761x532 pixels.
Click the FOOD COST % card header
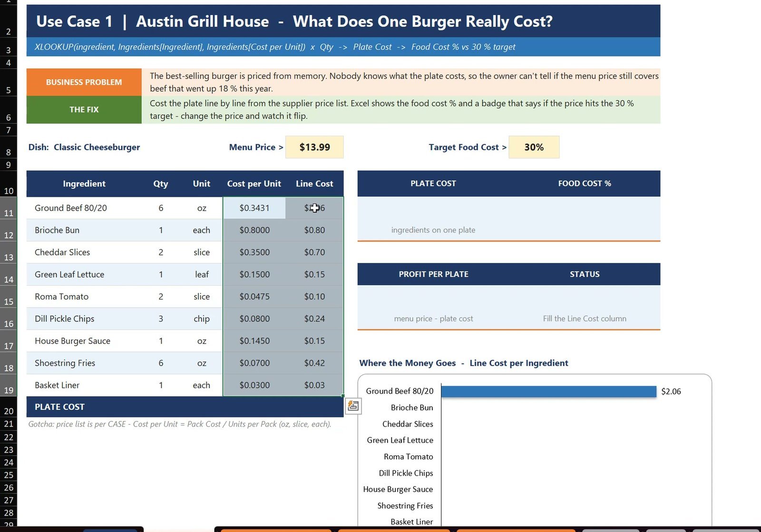[585, 184]
